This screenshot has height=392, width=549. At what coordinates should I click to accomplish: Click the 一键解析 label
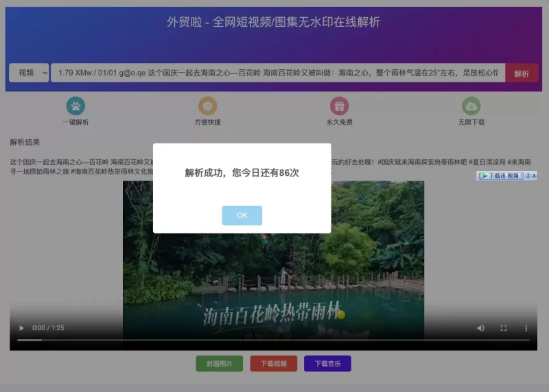75,122
